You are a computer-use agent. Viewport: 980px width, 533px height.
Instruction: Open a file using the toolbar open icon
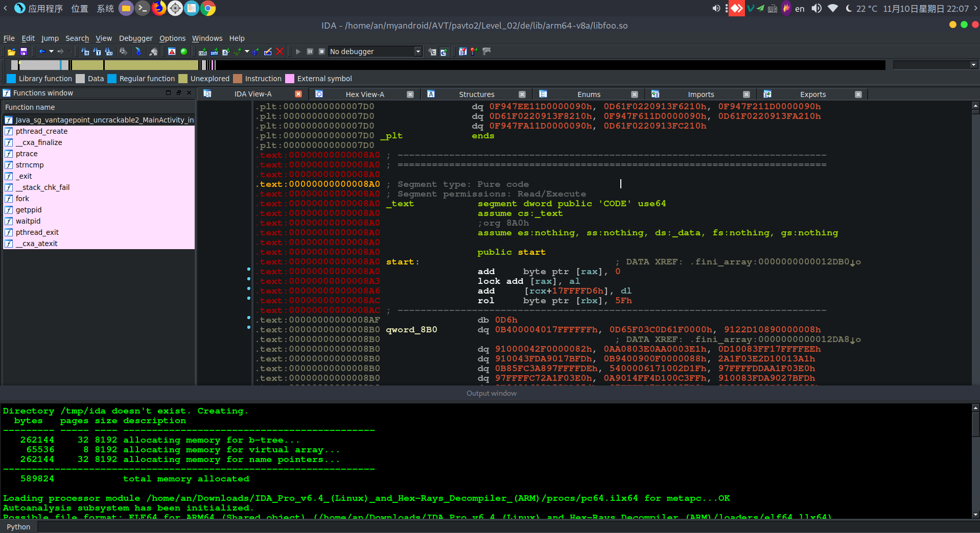click(11, 51)
